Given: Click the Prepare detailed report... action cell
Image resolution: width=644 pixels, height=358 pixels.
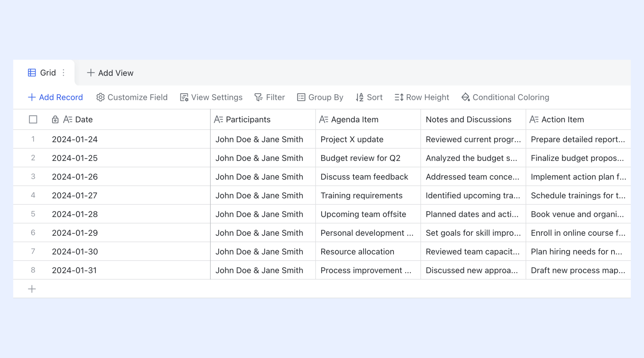Looking at the screenshot, I should point(578,139).
